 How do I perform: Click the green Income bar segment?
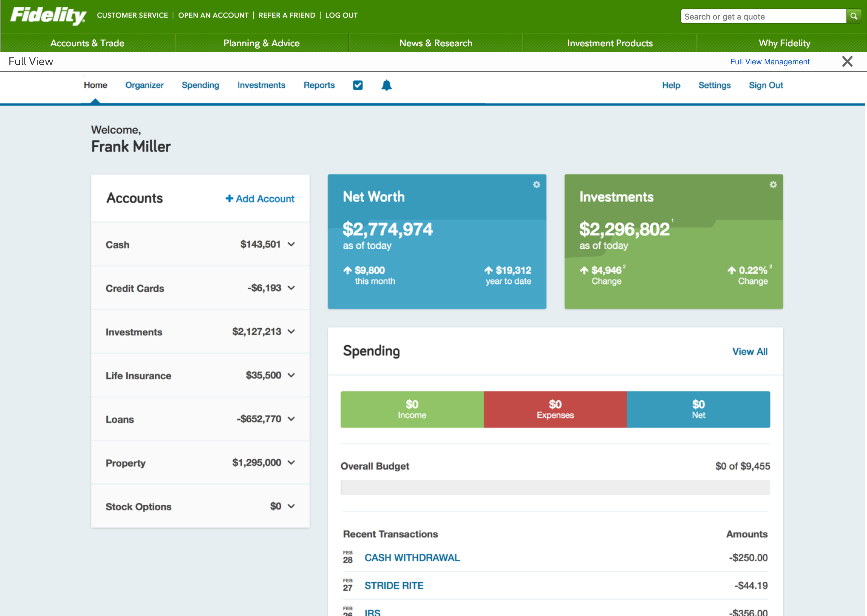(x=412, y=409)
